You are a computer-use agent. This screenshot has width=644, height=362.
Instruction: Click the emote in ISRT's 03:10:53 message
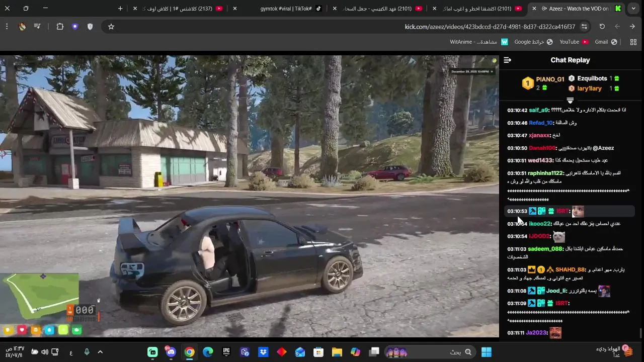578,211
